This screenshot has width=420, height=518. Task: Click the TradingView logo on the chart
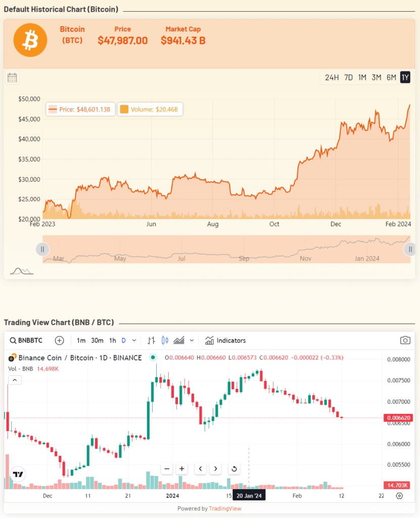pyautogui.click(x=18, y=474)
